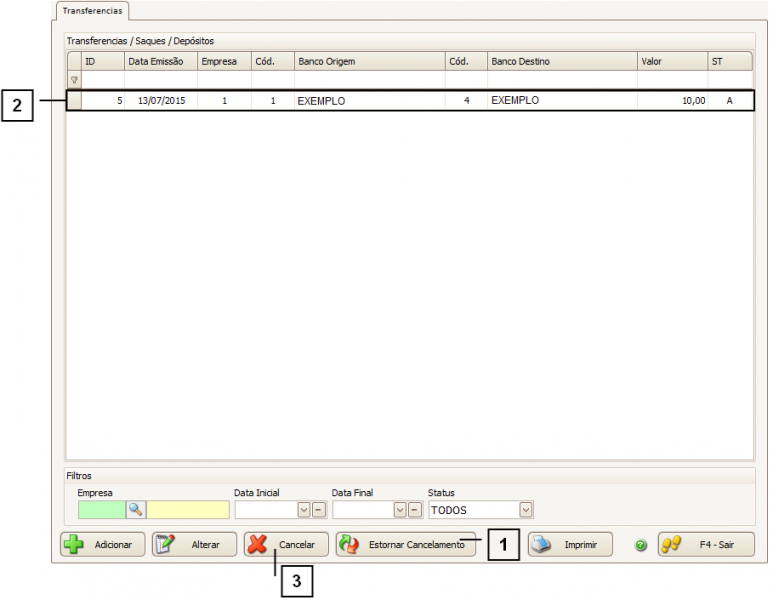Click the grid filter funnel icon

coord(74,79)
